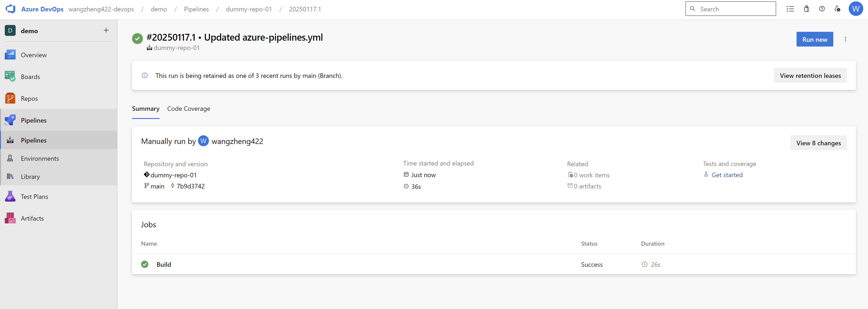
Task: Open Test Plans in the sidebar
Action: [x=34, y=197]
